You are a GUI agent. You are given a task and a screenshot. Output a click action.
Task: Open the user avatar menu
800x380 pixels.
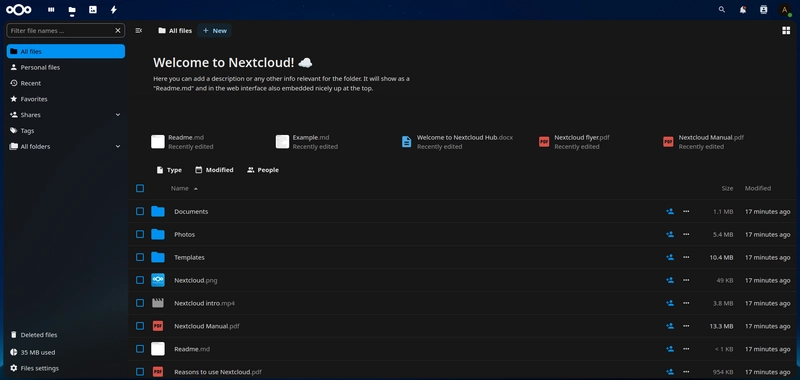(x=785, y=10)
